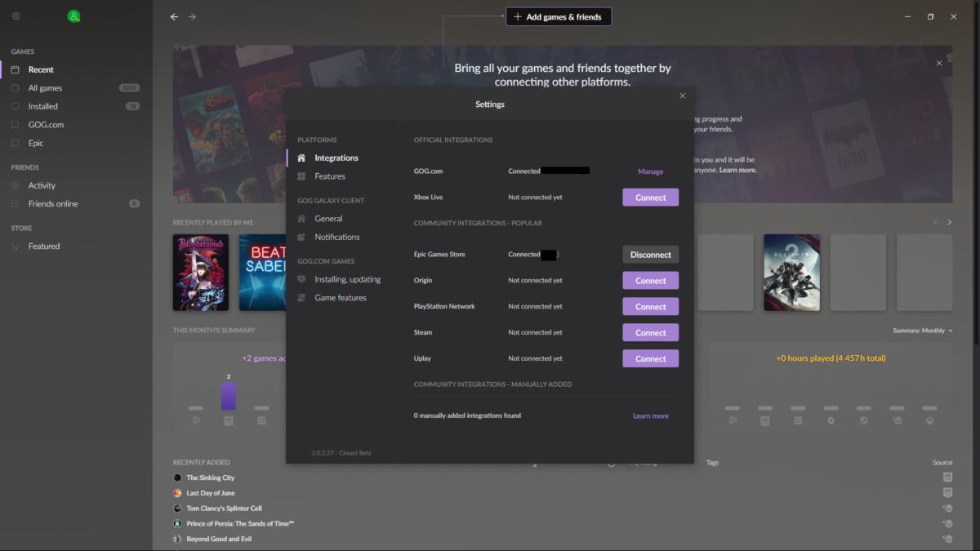
Task: Show next recently played games with right chevron
Action: click(949, 222)
